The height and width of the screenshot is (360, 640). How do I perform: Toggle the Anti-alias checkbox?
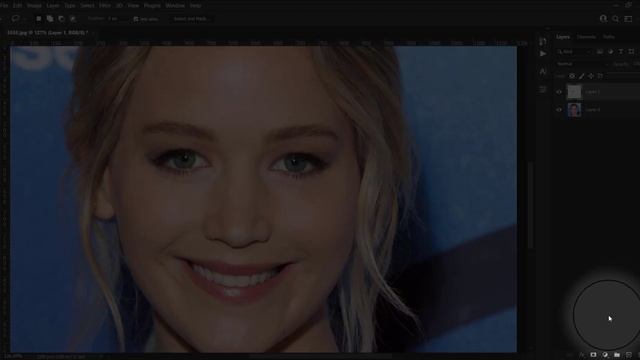click(136, 19)
